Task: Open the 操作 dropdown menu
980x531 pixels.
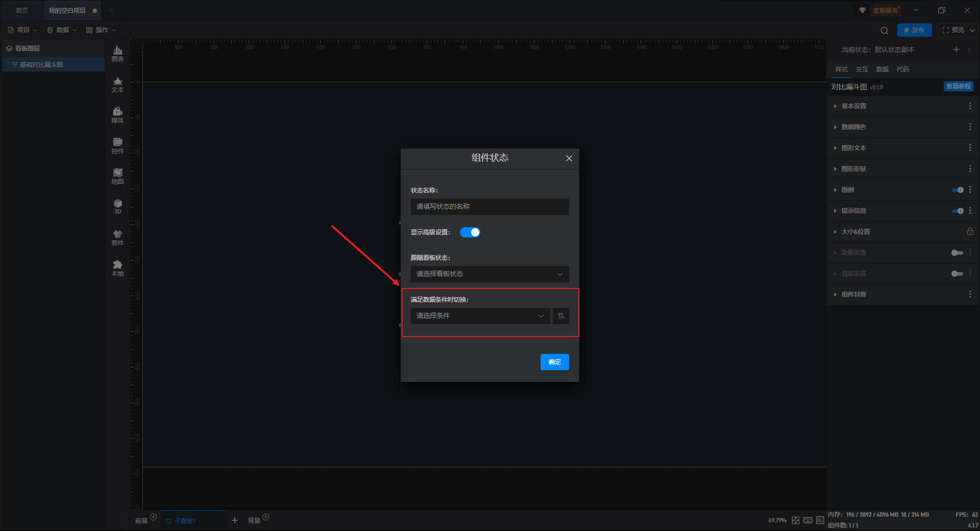Action: [x=102, y=30]
